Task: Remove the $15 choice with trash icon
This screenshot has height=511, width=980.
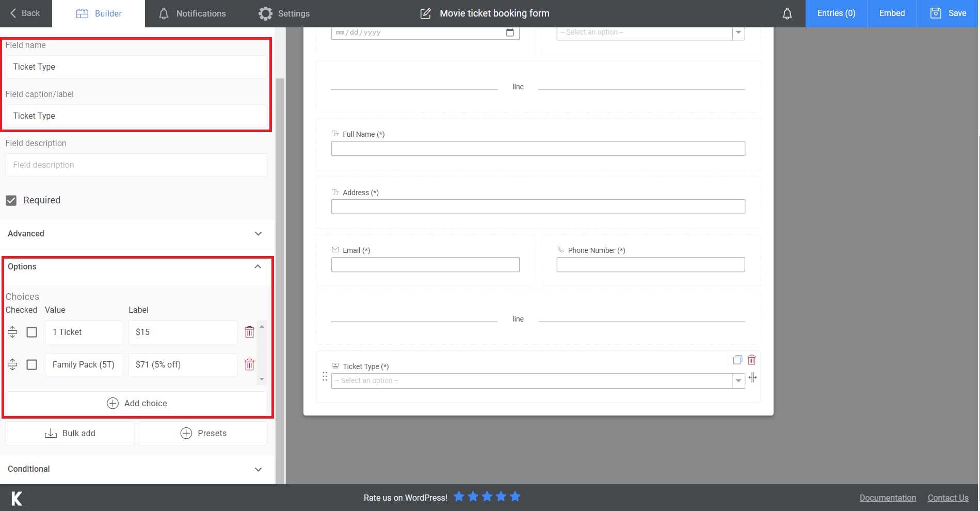Action: click(249, 332)
